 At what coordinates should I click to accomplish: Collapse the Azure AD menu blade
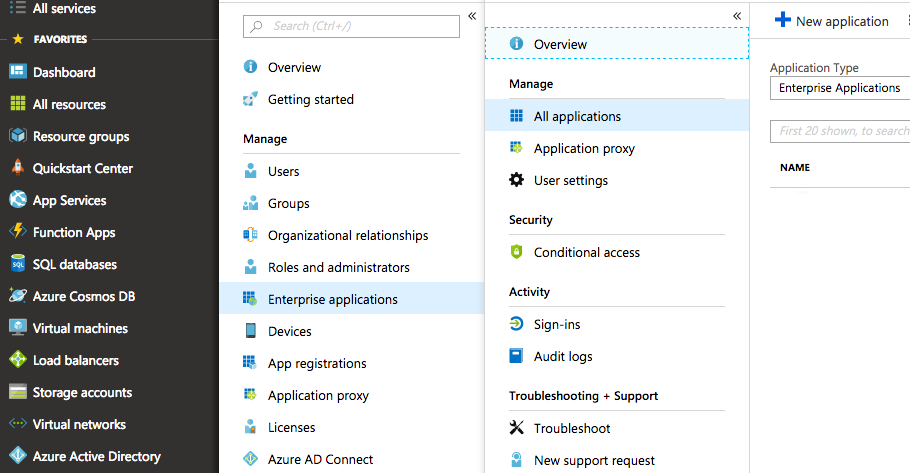[x=472, y=16]
